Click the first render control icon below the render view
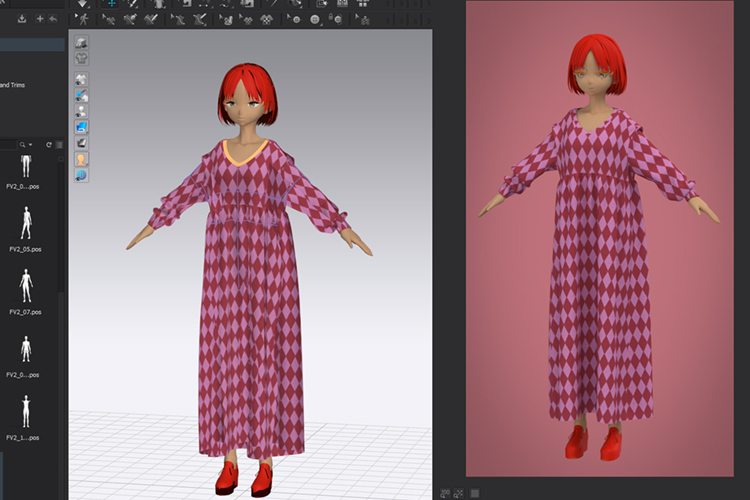The image size is (750, 500). point(444,492)
